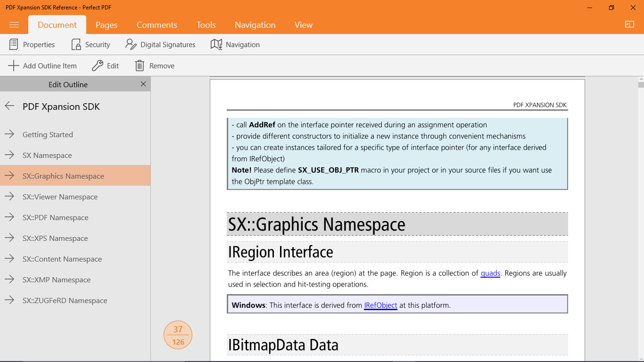The width and height of the screenshot is (644, 362).
Task: Switch to the Tools tab
Action: tap(206, 25)
